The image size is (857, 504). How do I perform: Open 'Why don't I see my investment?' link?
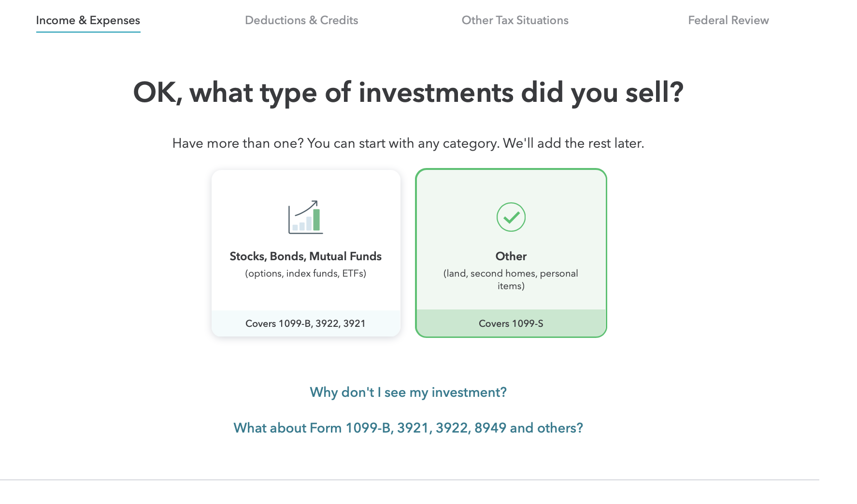point(408,392)
